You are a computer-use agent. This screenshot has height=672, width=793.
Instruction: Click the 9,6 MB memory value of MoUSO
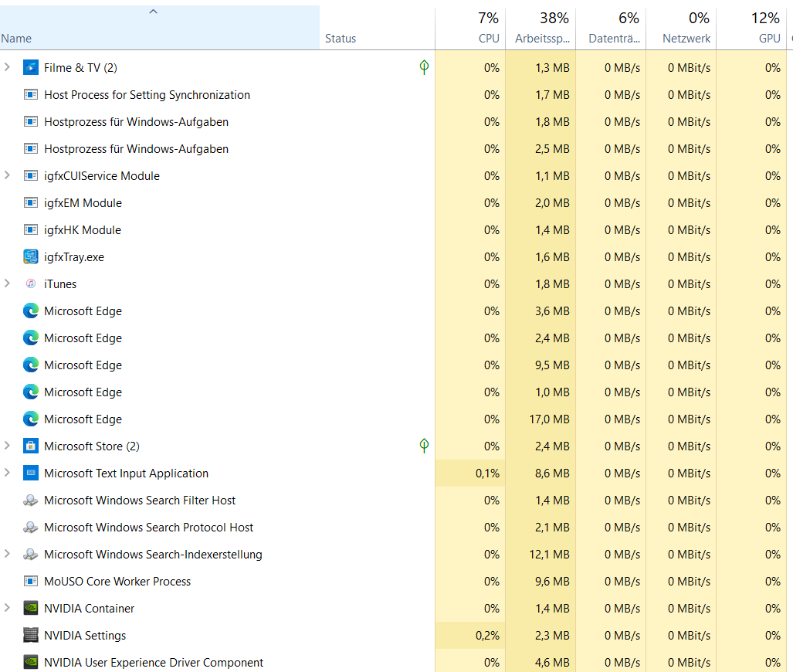[552, 581]
